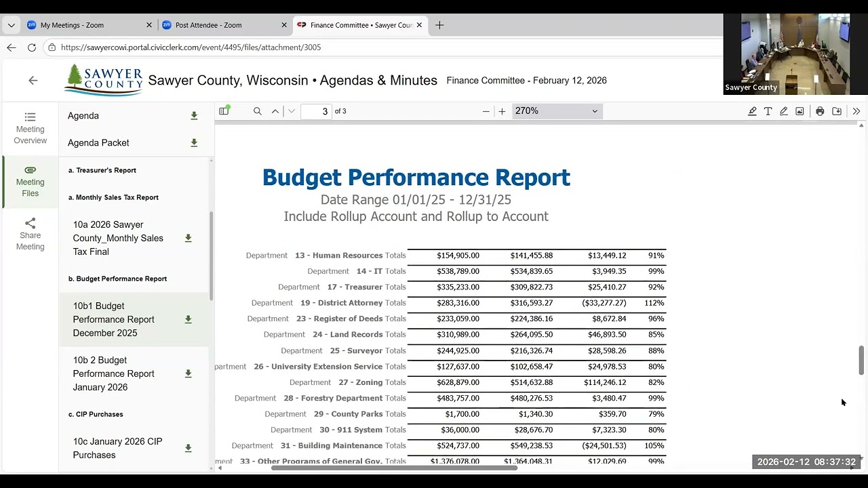Click the page number input field
This screenshot has height=488, width=868.
pos(316,111)
